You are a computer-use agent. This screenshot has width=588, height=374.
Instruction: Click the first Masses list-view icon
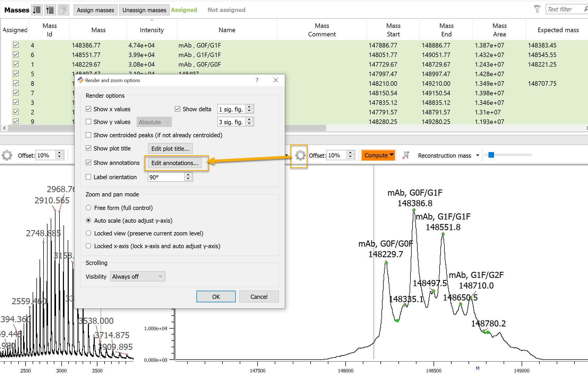pos(37,10)
